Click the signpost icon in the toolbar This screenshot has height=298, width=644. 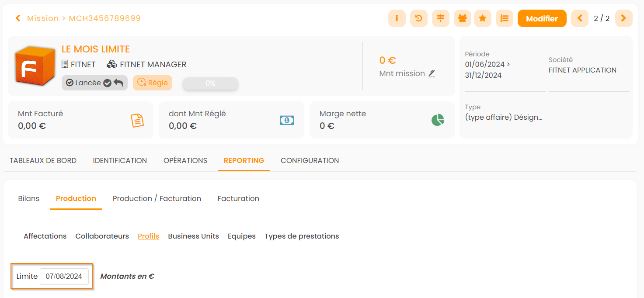click(440, 18)
